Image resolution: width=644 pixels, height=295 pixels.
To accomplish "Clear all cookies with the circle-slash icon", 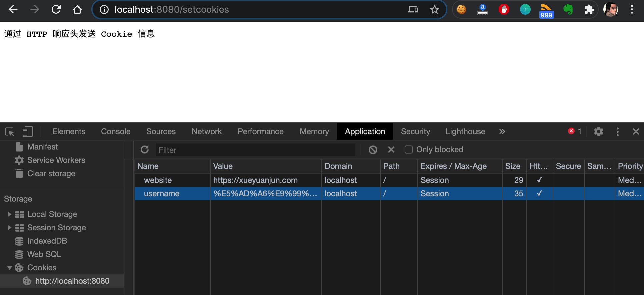I will tap(373, 150).
